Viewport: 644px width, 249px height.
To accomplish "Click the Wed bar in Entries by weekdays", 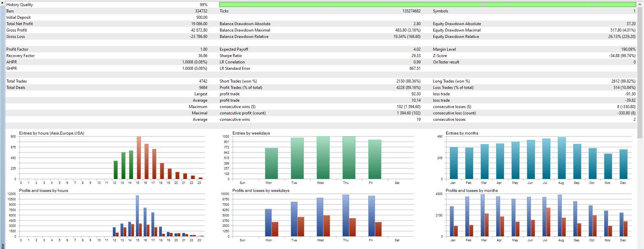I will click(323, 158).
